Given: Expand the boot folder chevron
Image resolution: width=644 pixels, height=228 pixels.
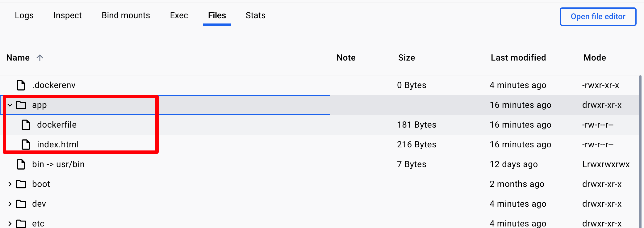Looking at the screenshot, I should pos(10,184).
